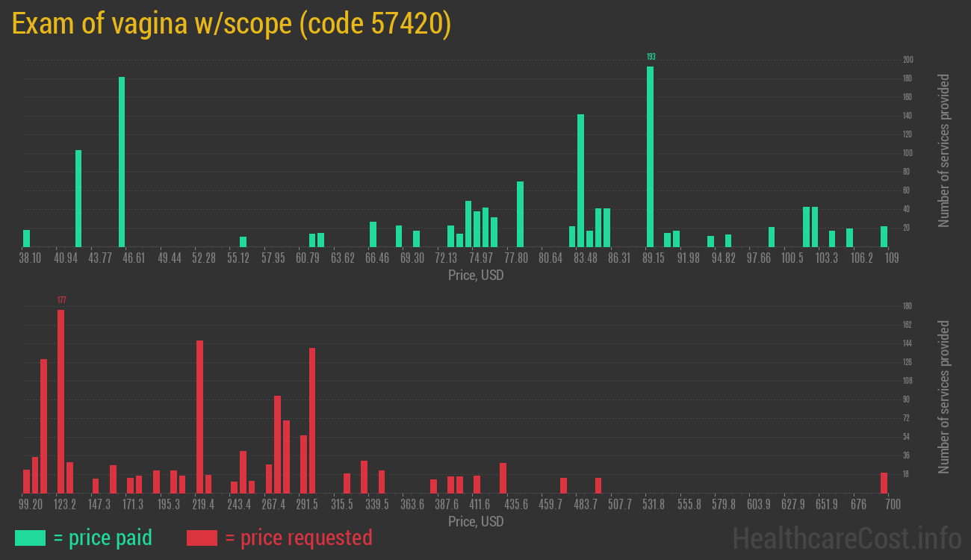Click the 38.10 x-axis tick label
The image size is (971, 560).
(x=30, y=258)
